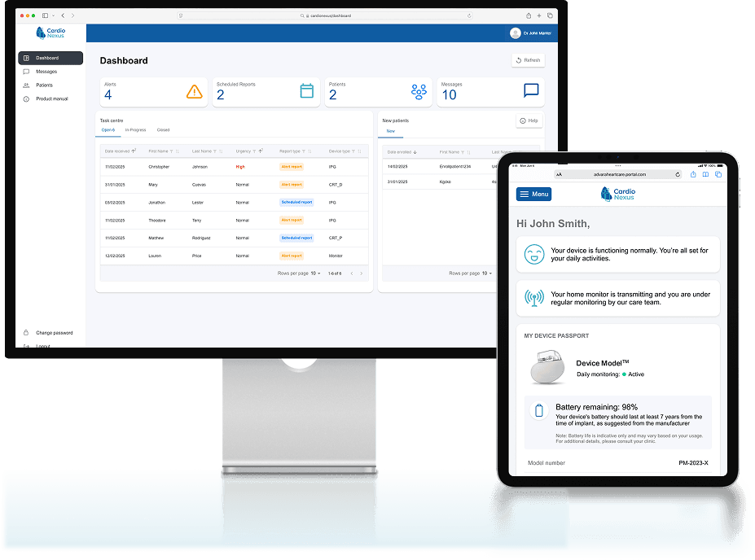
Task: Click the home monitor antenna icon
Action: tap(534, 298)
